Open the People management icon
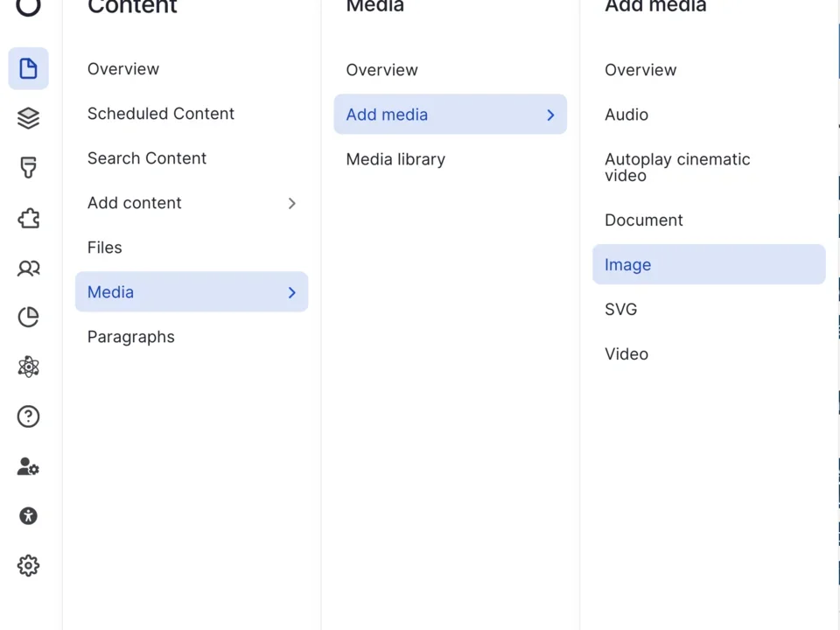Viewport: 840px width, 630px height. (28, 268)
